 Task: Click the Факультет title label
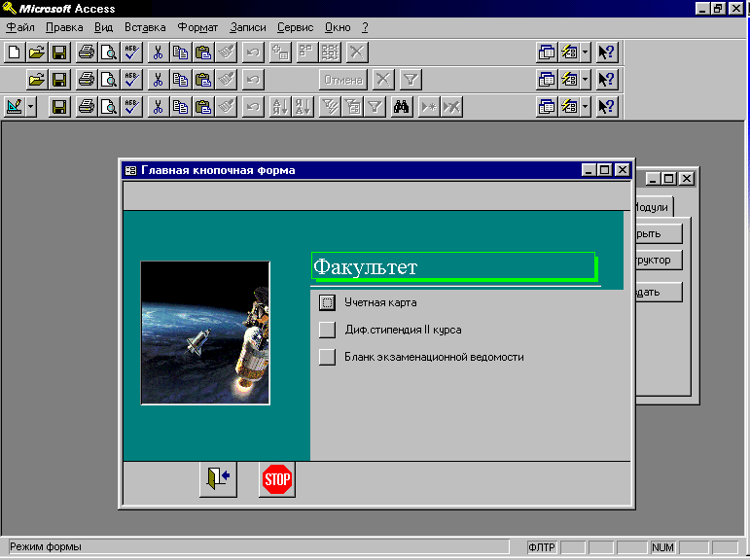pos(365,266)
